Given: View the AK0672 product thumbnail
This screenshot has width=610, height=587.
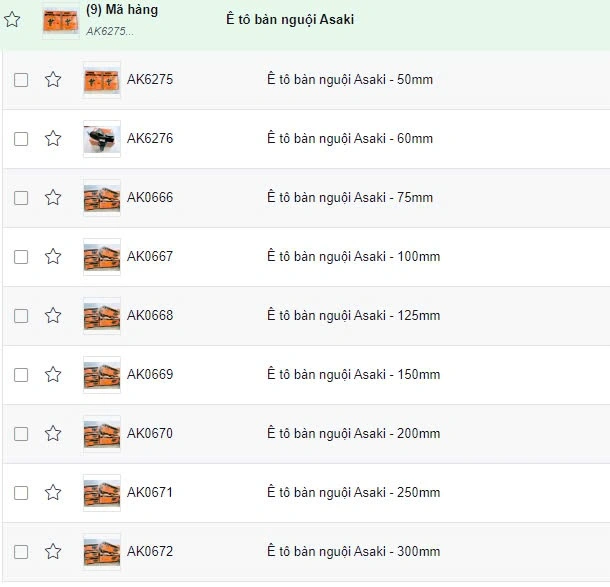Looking at the screenshot, I should (101, 552).
